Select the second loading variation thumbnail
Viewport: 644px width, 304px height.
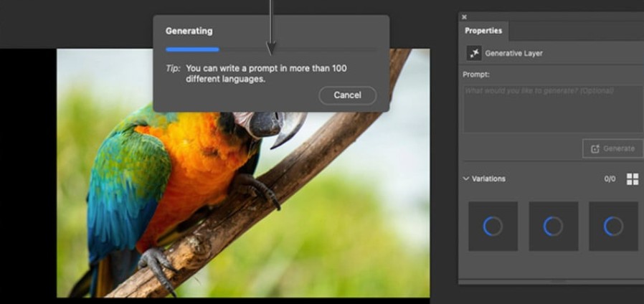click(553, 227)
